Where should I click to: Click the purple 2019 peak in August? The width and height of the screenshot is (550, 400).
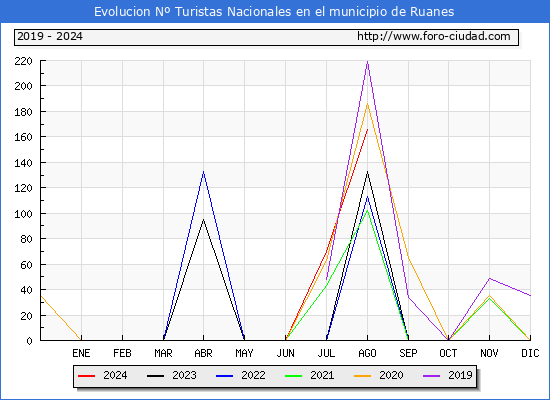click(367, 61)
